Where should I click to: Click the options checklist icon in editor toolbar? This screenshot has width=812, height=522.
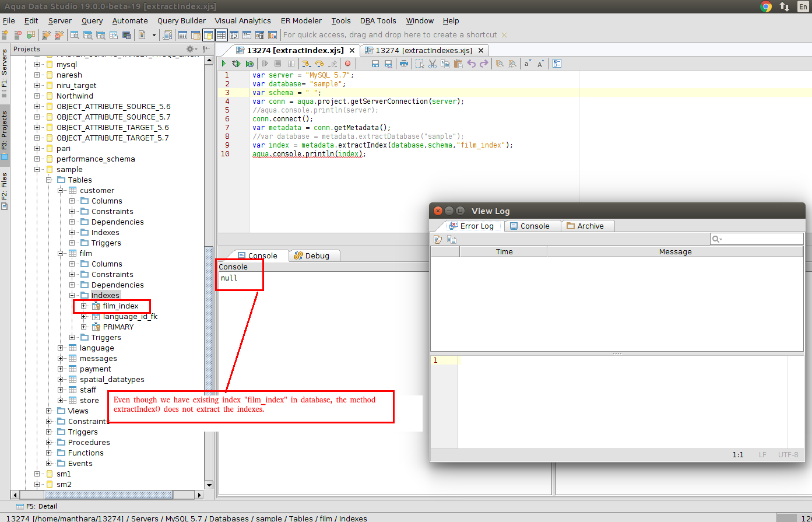pyautogui.click(x=556, y=64)
